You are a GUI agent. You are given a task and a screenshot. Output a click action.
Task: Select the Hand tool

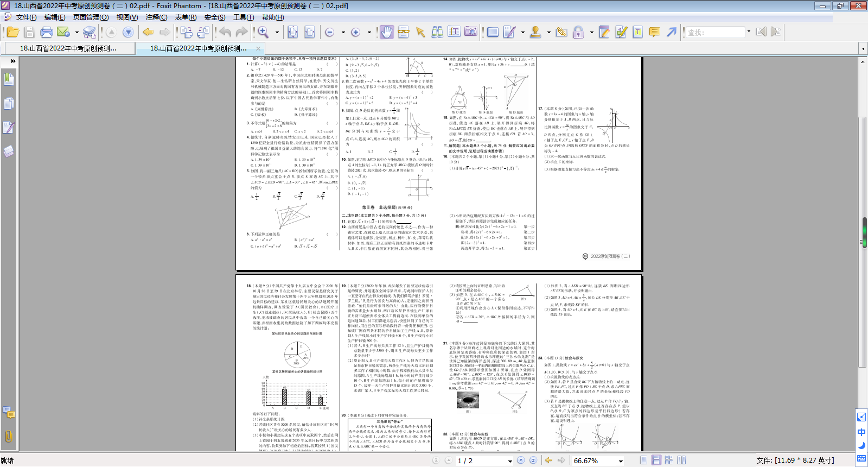click(x=386, y=32)
